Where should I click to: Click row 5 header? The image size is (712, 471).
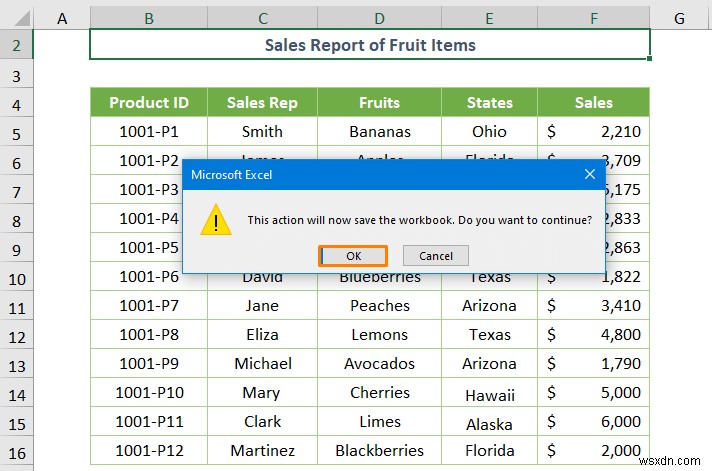17,132
